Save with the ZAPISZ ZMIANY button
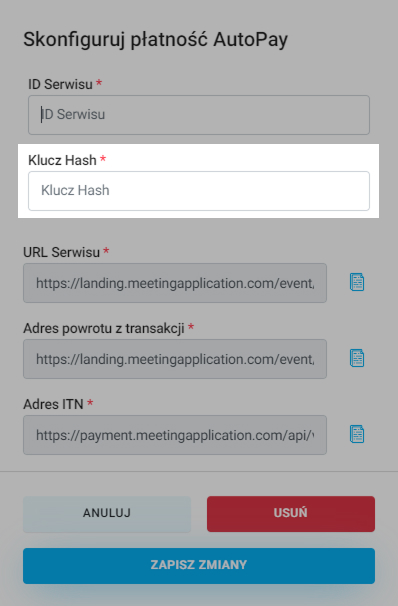The width and height of the screenshot is (398, 606). click(x=199, y=565)
